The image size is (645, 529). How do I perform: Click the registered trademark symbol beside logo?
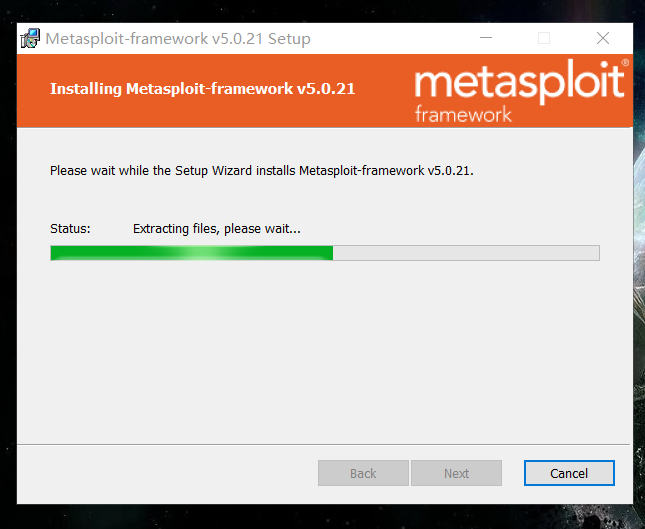(625, 63)
